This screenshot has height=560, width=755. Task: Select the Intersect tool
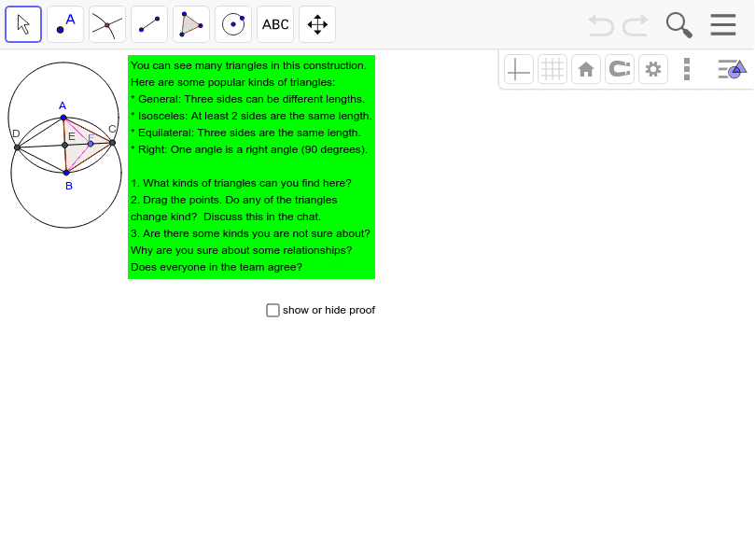point(107,24)
